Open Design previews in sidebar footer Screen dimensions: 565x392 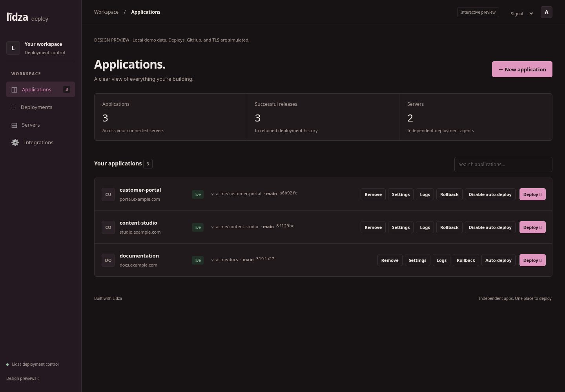(23, 378)
